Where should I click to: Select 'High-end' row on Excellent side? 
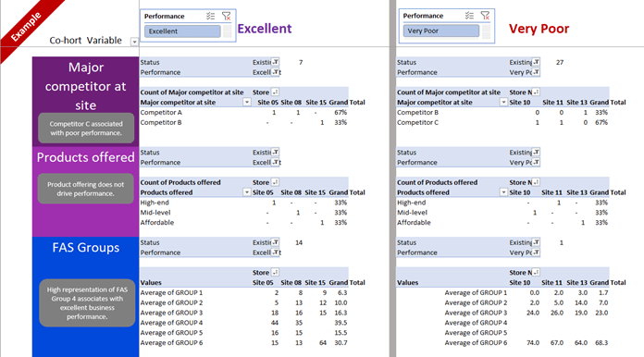[155, 203]
